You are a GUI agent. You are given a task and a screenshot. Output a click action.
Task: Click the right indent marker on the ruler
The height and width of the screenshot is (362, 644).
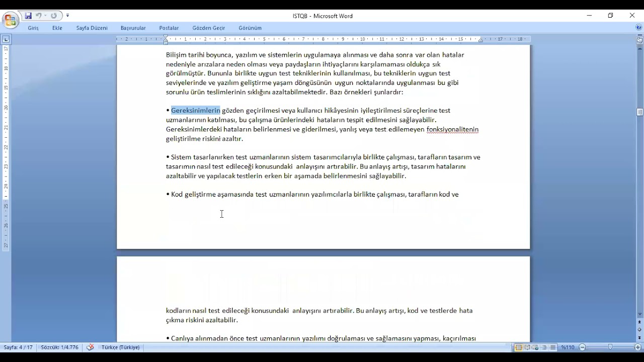[x=480, y=40]
